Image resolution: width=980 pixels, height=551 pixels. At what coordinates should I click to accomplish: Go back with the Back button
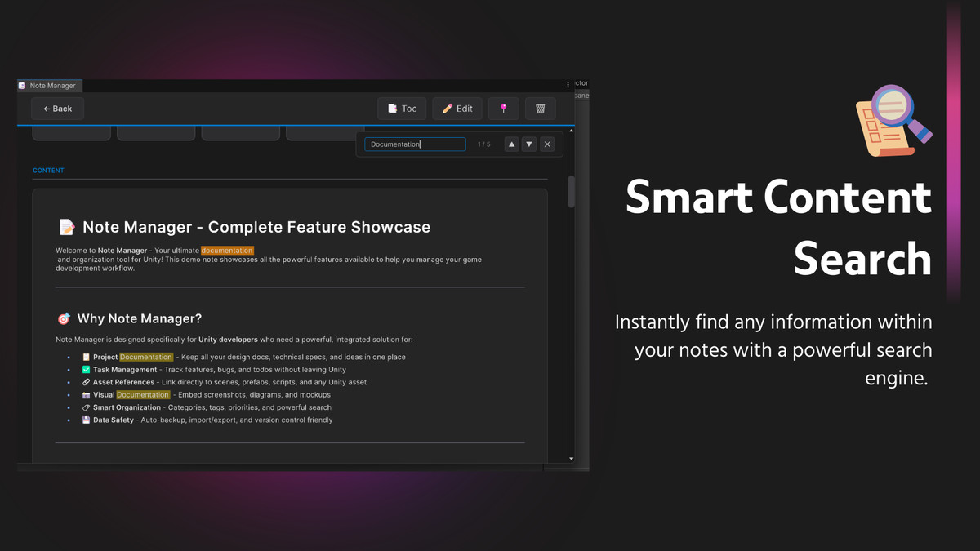coord(57,109)
